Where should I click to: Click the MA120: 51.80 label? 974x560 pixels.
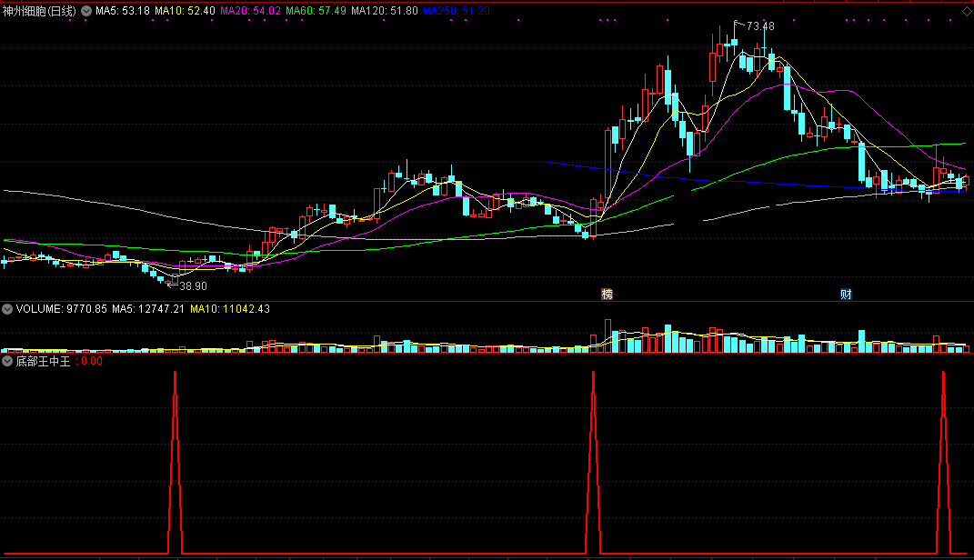click(x=384, y=11)
